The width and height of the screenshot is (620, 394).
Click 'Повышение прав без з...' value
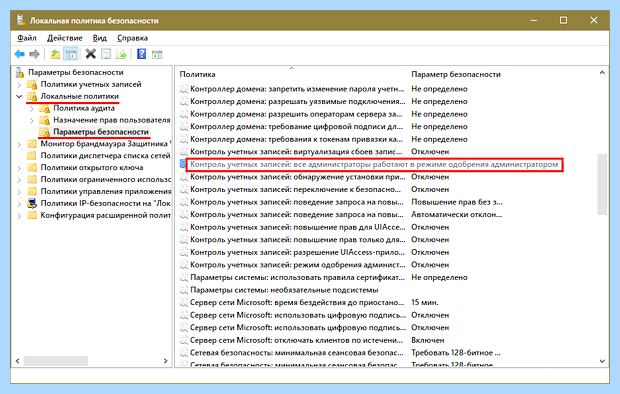457,202
